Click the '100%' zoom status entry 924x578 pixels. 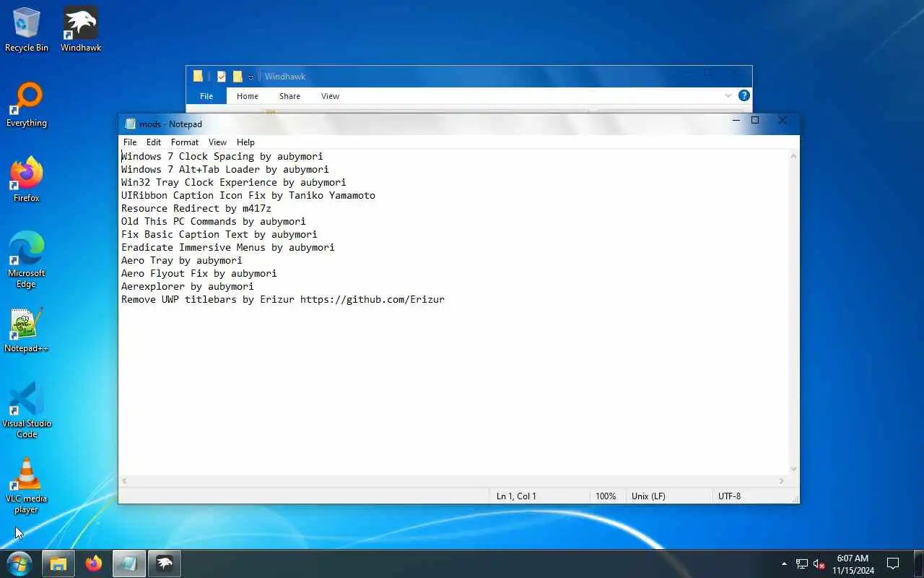pos(606,496)
